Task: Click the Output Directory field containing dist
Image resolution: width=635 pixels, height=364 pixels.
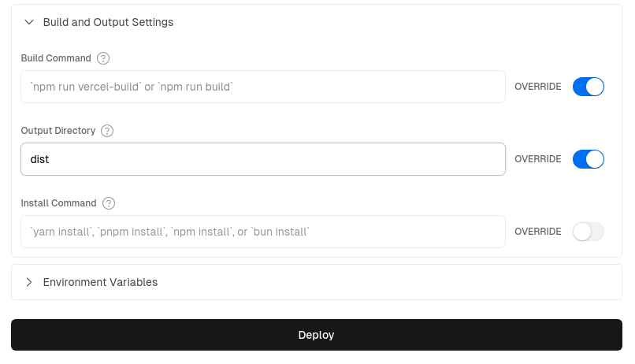Action: (x=262, y=159)
